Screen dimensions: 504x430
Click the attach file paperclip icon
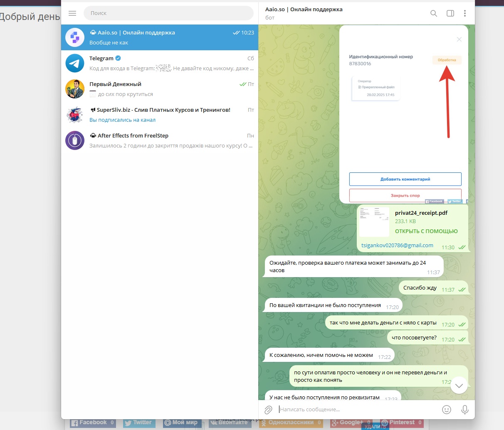pyautogui.click(x=269, y=410)
